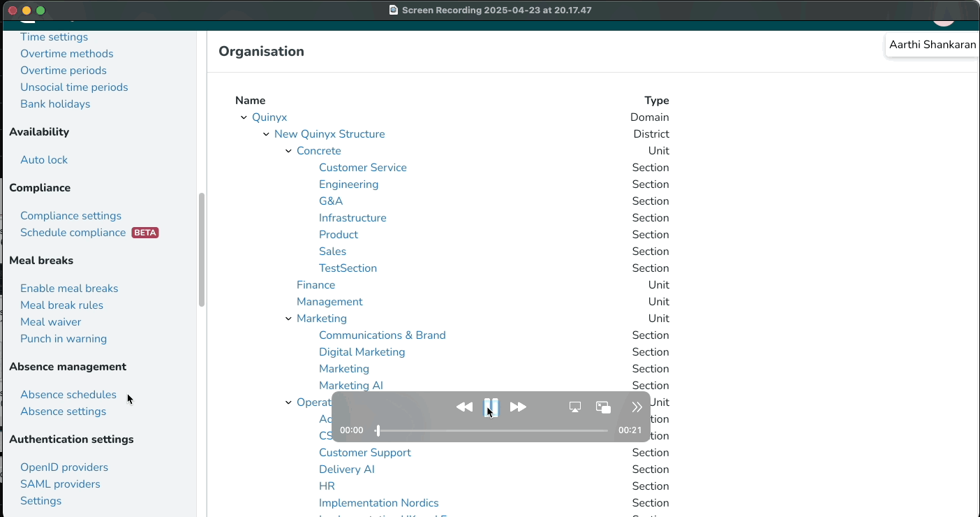Viewport: 980px width, 517px height.
Task: Click the Organisation page heading
Action: pos(262,52)
